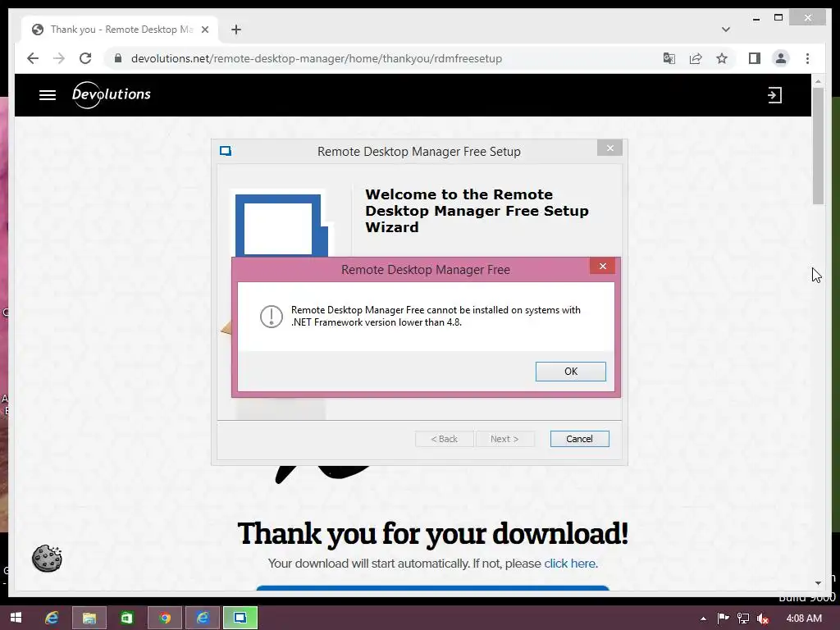
Task: Toggle the Chrome side panel
Action: [x=755, y=58]
